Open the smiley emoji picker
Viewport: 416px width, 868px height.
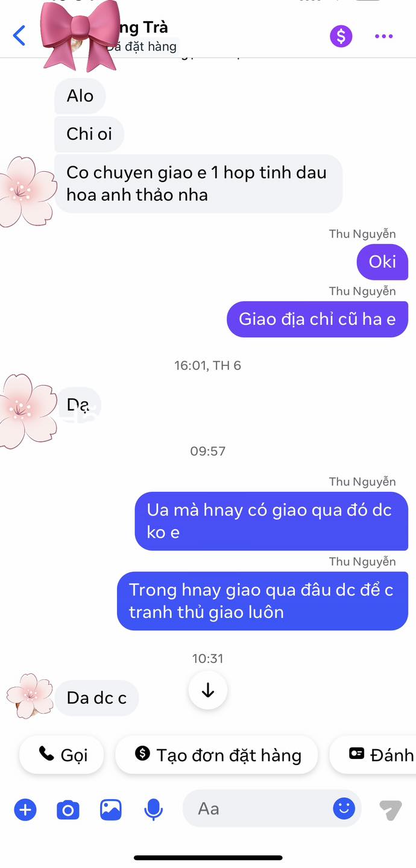344,808
